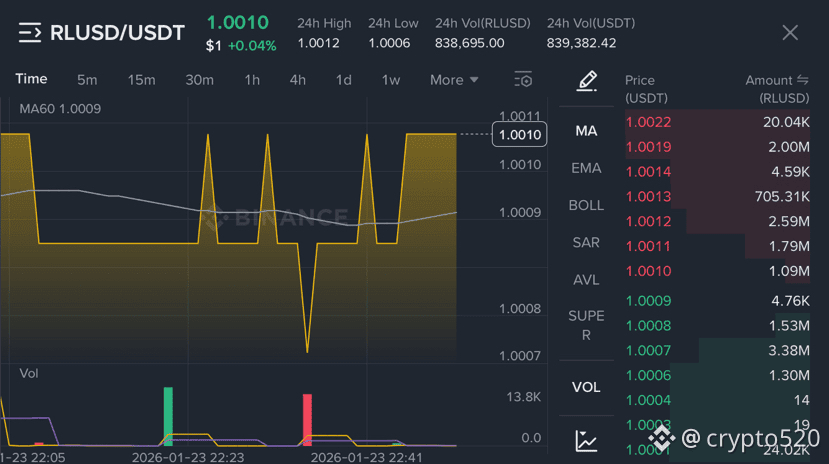Click the 1.0010 current price marker
The image size is (829, 464).
click(x=520, y=134)
